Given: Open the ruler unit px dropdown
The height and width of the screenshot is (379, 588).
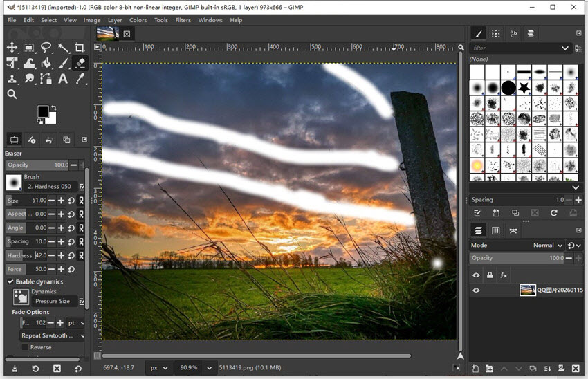Looking at the screenshot, I should (159, 368).
